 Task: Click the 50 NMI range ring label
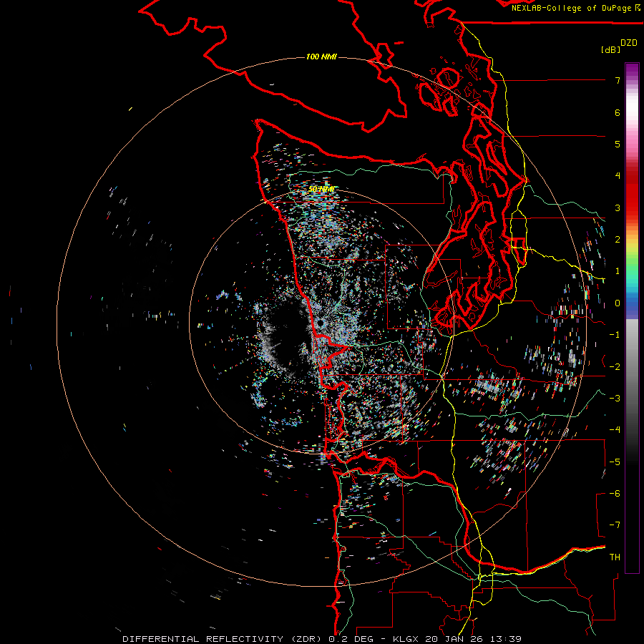321,189
